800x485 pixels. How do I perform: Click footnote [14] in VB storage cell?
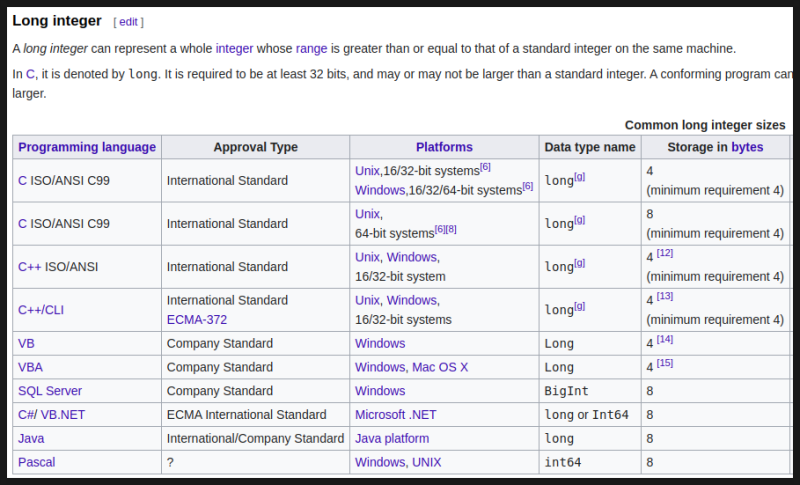click(x=665, y=339)
